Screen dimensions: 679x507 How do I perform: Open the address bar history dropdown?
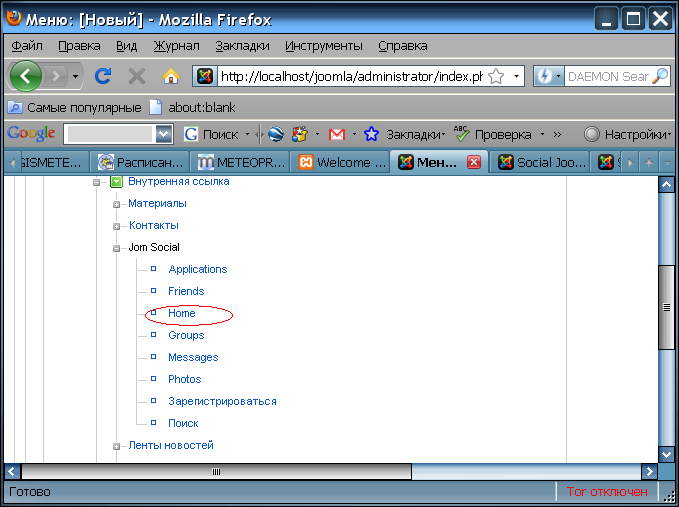(516, 77)
